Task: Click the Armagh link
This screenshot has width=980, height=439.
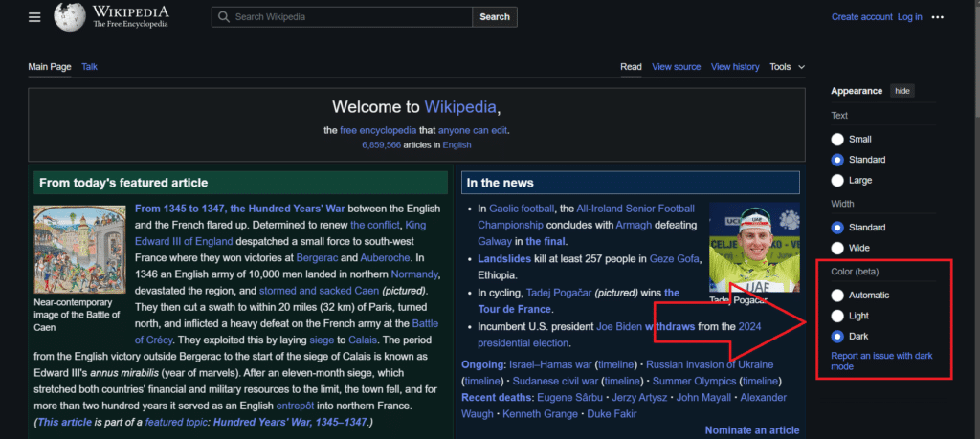Action: [634, 225]
